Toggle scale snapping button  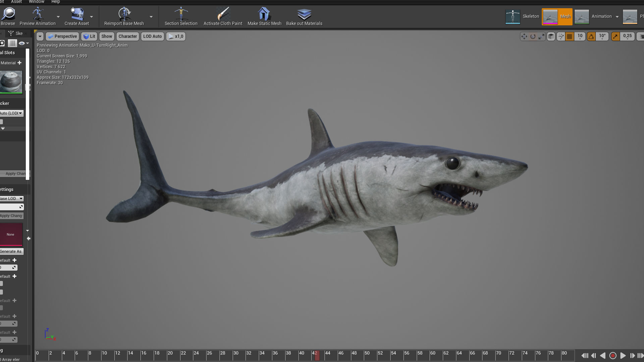pyautogui.click(x=615, y=37)
